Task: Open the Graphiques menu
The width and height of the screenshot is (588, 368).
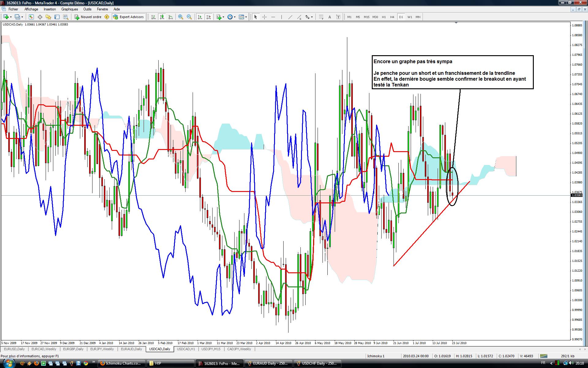Action: click(70, 9)
